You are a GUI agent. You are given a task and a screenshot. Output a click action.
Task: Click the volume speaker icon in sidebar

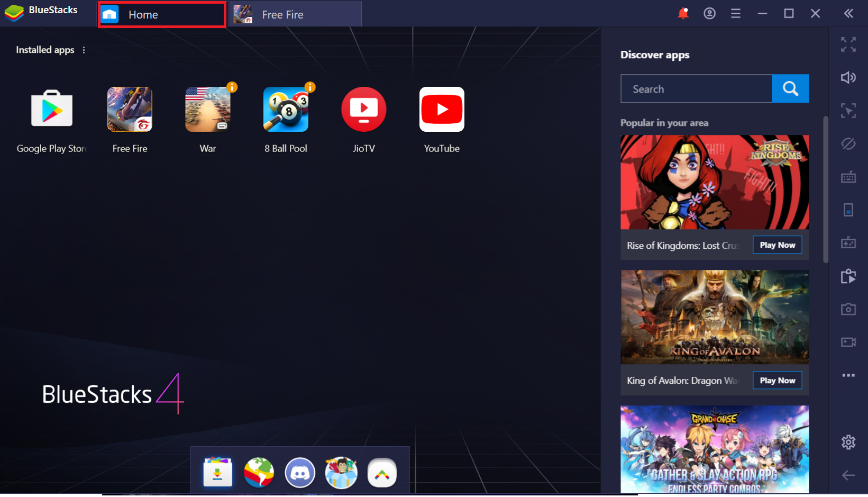pyautogui.click(x=848, y=77)
